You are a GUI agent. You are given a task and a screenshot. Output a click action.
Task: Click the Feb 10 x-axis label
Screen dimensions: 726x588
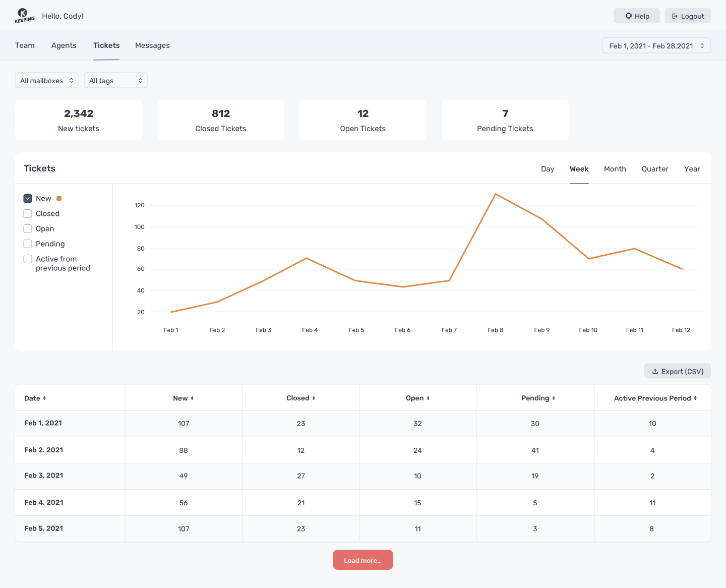(588, 330)
